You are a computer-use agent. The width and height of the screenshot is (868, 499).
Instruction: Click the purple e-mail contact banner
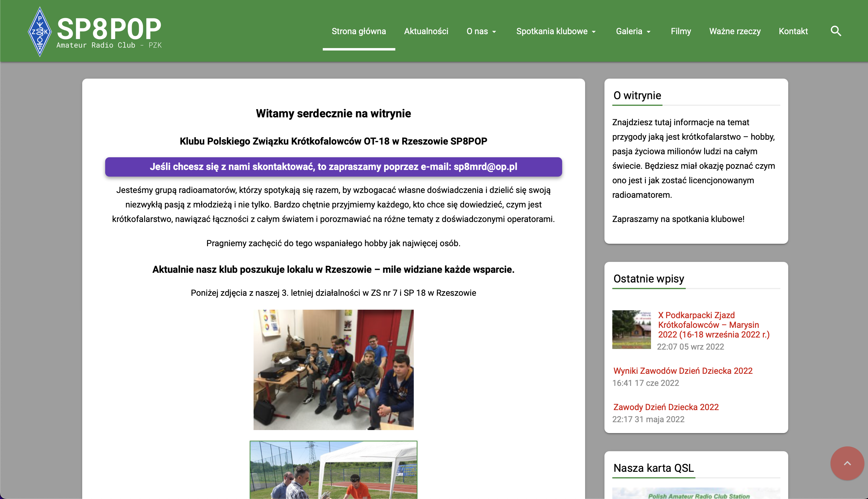[333, 167]
